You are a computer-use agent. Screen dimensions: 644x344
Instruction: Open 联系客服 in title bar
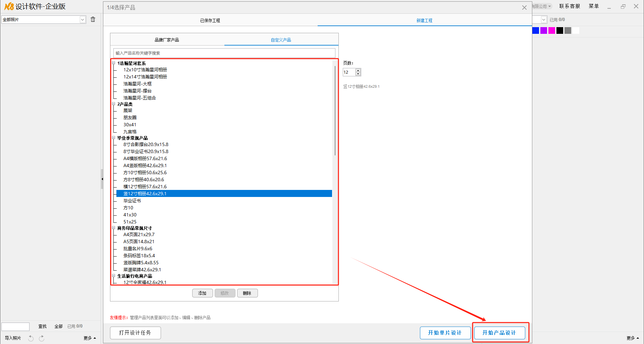point(570,6)
